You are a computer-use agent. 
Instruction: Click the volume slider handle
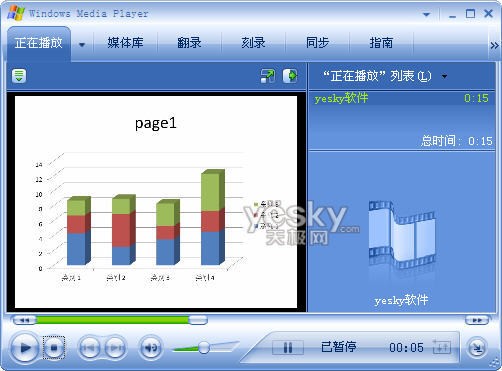[x=204, y=348]
